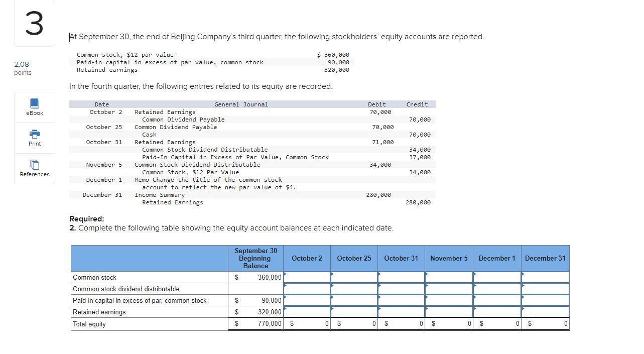Image resolution: width=644 pixels, height=354 pixels.
Task: Click Common stock cell under November 5
Action: [449, 277]
